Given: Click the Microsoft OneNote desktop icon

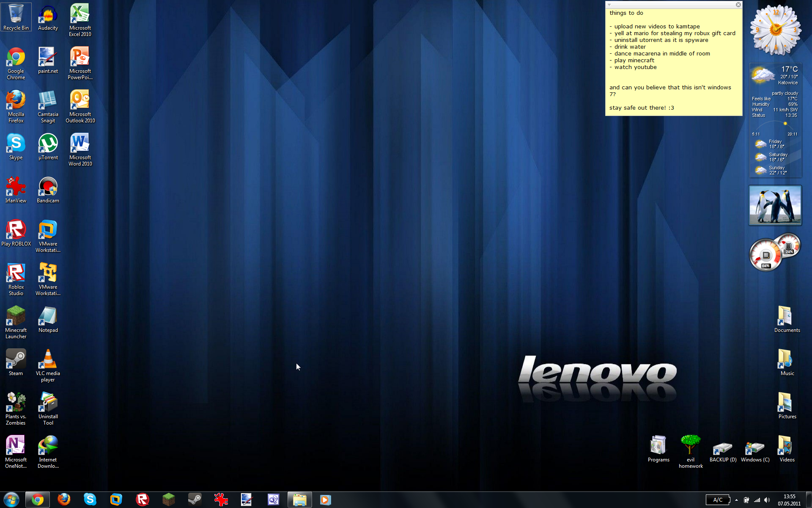Looking at the screenshot, I should tap(16, 452).
